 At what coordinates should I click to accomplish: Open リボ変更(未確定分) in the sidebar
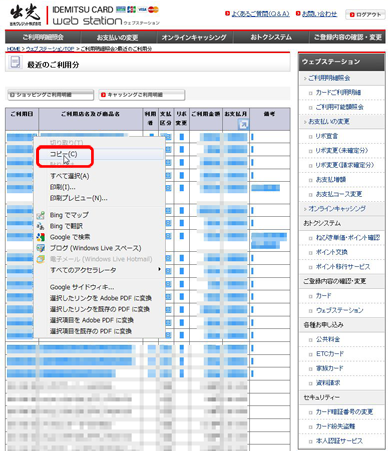click(342, 151)
